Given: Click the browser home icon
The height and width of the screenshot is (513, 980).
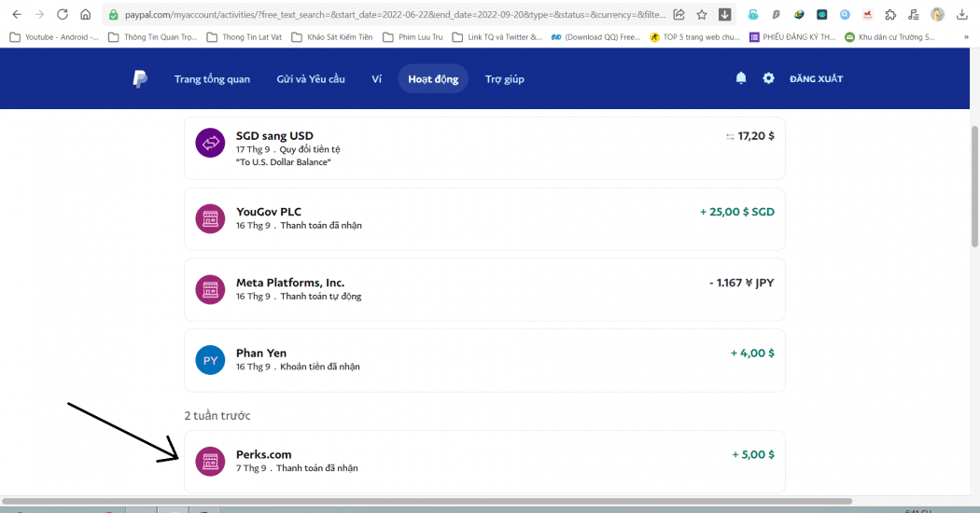Looking at the screenshot, I should tap(86, 14).
